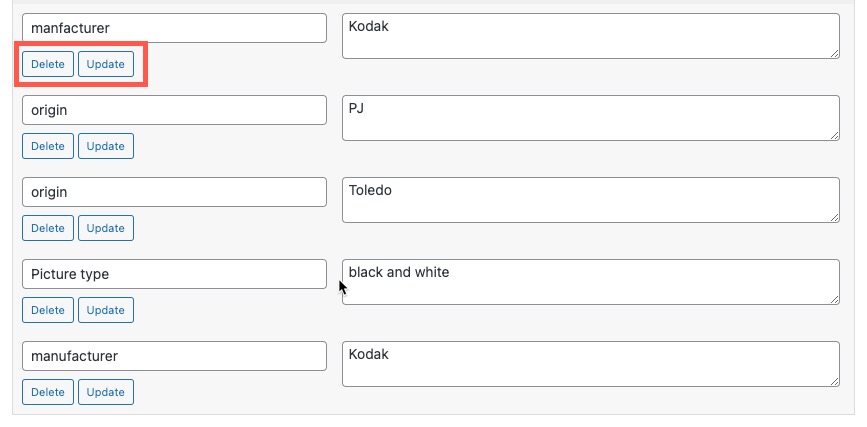Click the PJ value text area
867x427 pixels.
(x=590, y=118)
